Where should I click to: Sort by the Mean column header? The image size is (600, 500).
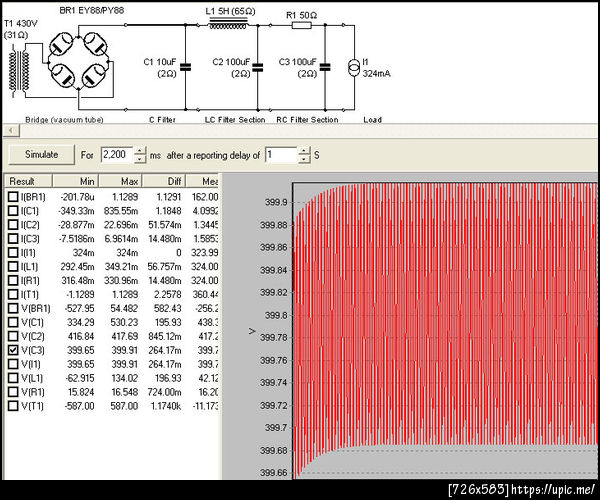tap(202, 181)
